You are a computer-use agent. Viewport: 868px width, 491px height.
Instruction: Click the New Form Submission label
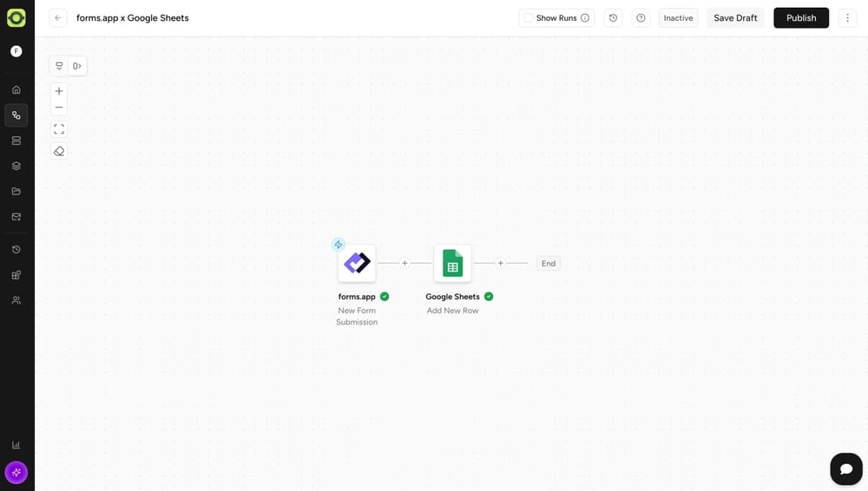(x=357, y=316)
